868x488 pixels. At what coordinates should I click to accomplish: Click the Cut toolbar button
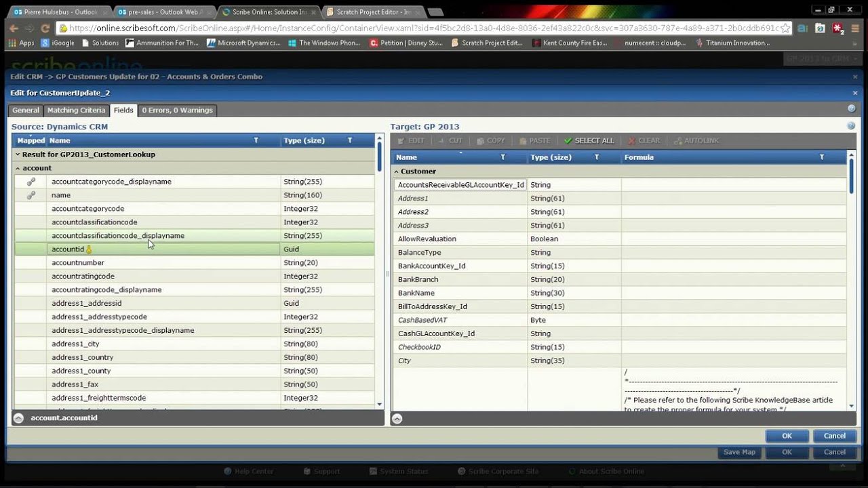(x=450, y=141)
